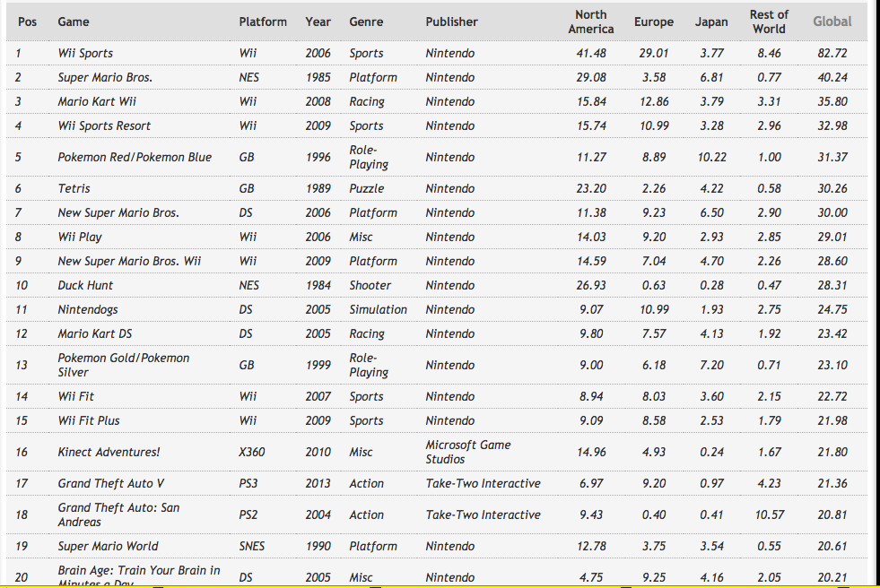Click Microsoft Game Studios publisher
This screenshot has height=588, width=880.
click(468, 452)
